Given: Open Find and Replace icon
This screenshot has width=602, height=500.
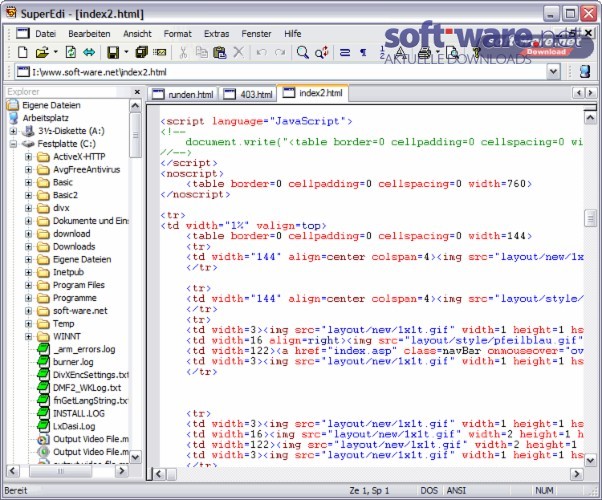Looking at the screenshot, I should coord(321,52).
